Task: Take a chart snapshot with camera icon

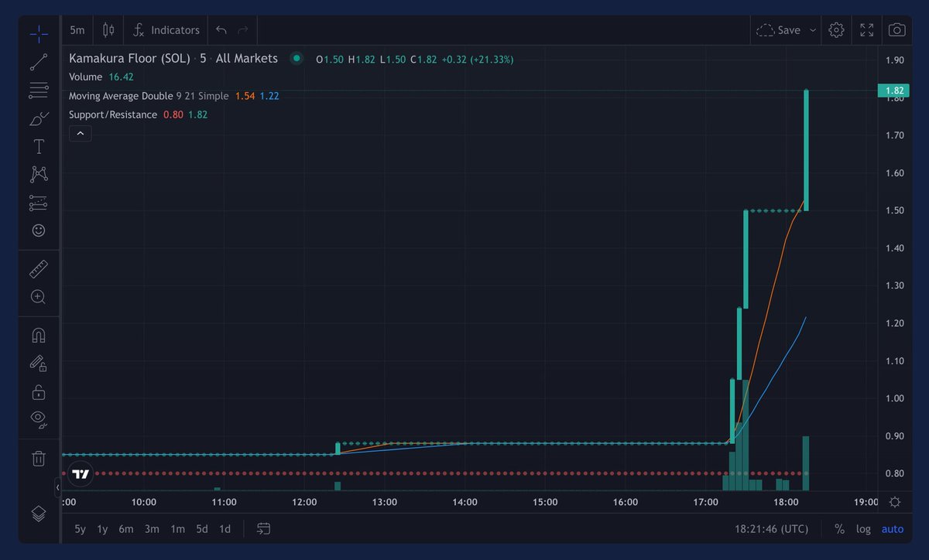Action: click(x=896, y=30)
